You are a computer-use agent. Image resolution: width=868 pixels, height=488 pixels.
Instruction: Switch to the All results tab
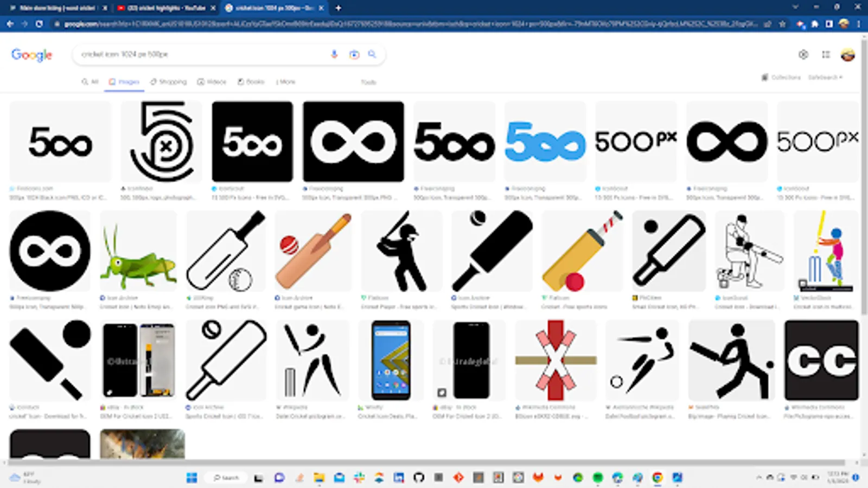(x=90, y=82)
